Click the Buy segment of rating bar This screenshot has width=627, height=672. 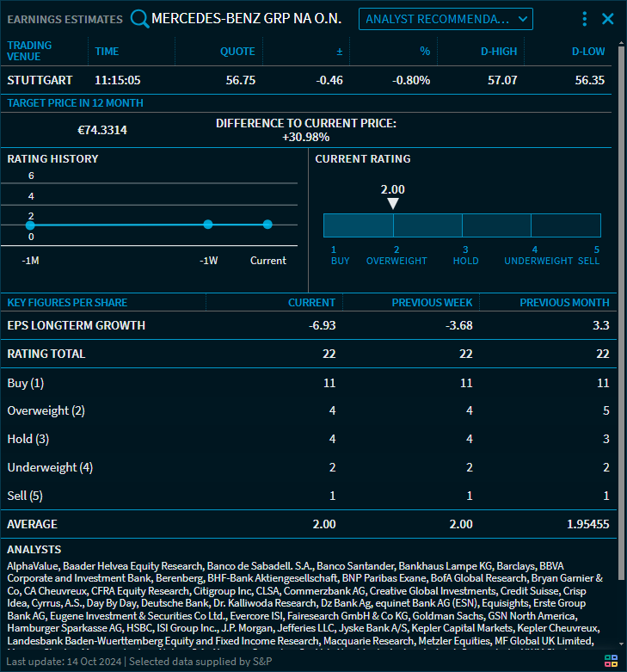pyautogui.click(x=358, y=225)
